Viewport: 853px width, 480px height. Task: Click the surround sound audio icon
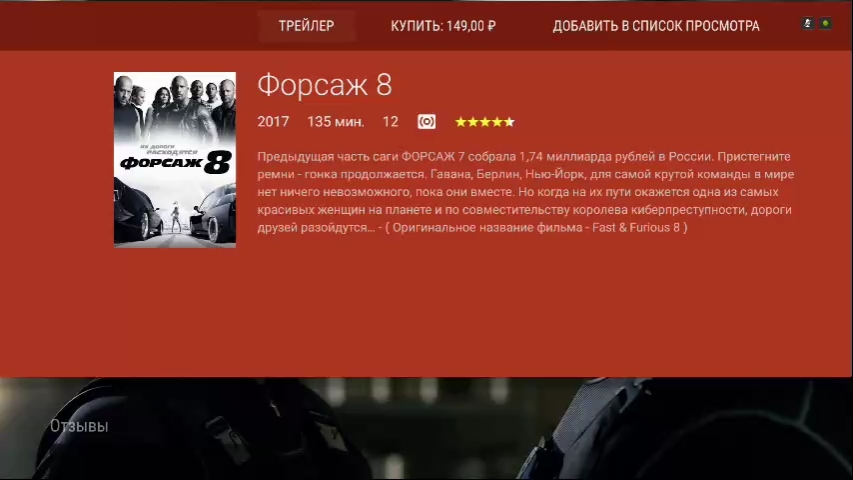pos(426,121)
